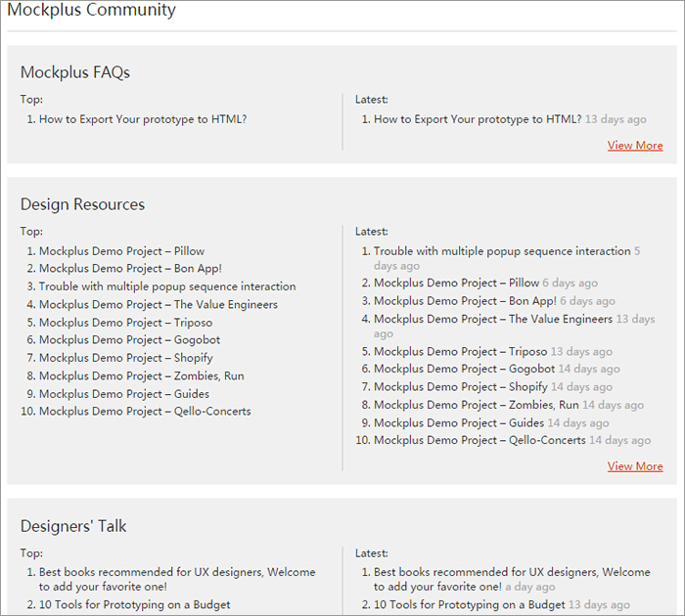The image size is (685, 616).
Task: Visit Top item The Value Engineers demo project
Action: tap(159, 304)
